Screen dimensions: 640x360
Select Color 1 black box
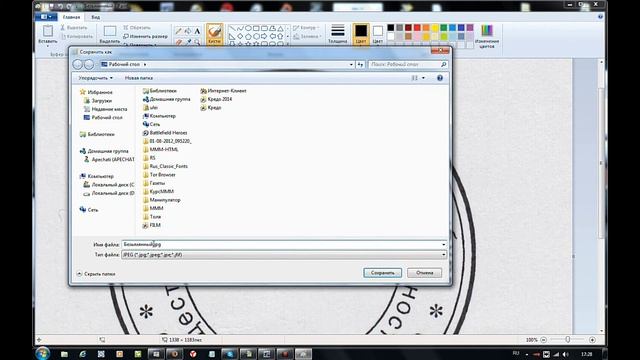(361, 34)
